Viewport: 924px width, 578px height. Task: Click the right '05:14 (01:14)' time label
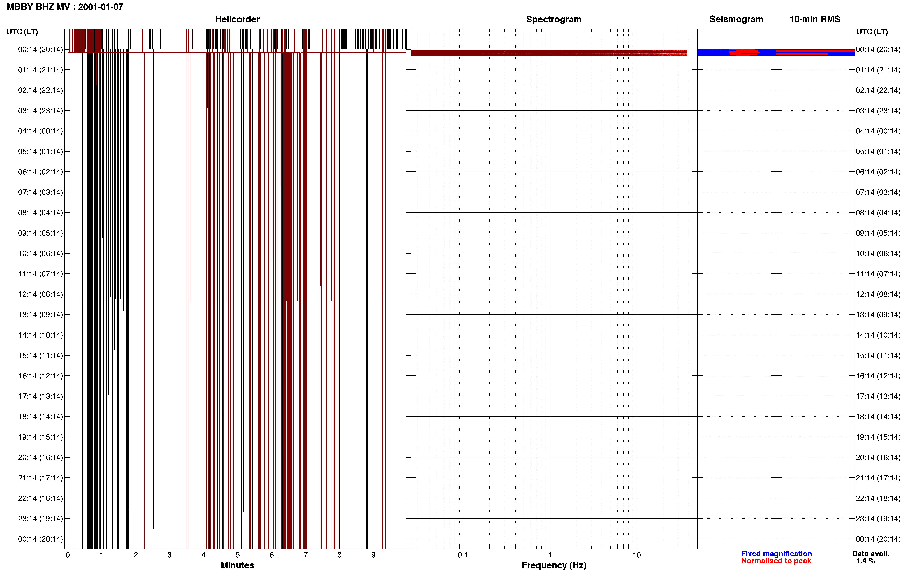click(878, 151)
